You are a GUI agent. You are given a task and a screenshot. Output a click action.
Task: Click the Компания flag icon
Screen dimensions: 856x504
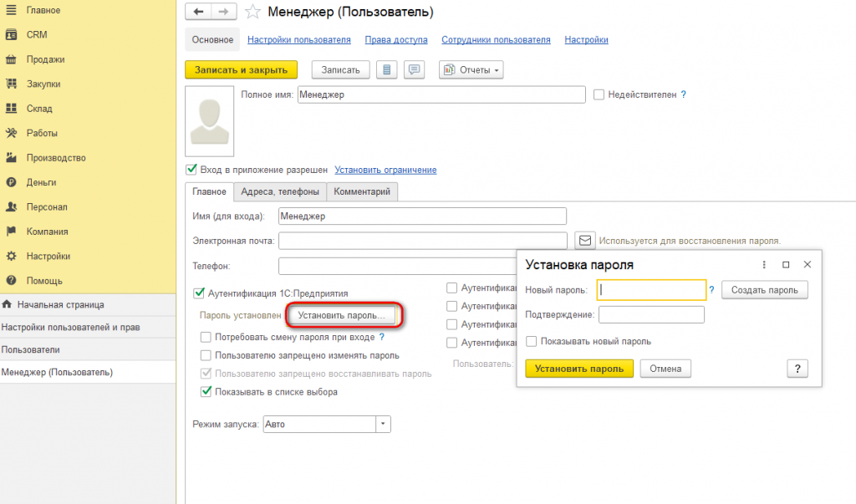coord(11,231)
